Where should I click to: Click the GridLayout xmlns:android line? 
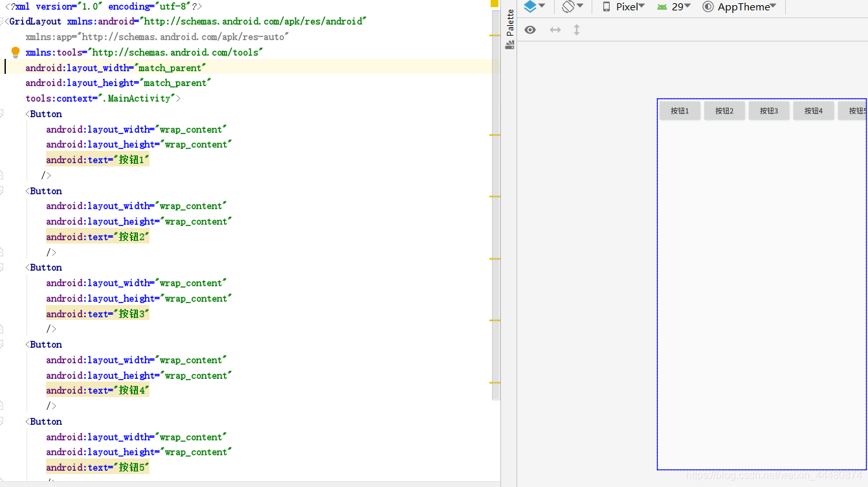186,21
